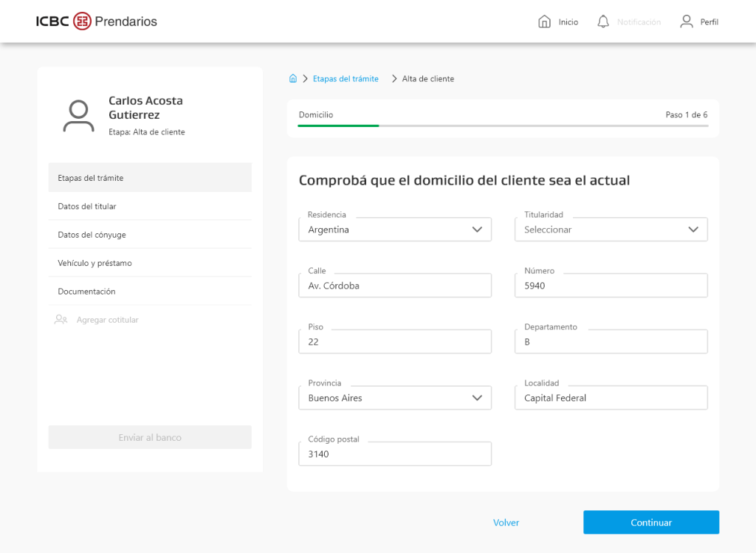Open Vehículo y préstamo in the sidebar
The height and width of the screenshot is (553, 756).
150,263
